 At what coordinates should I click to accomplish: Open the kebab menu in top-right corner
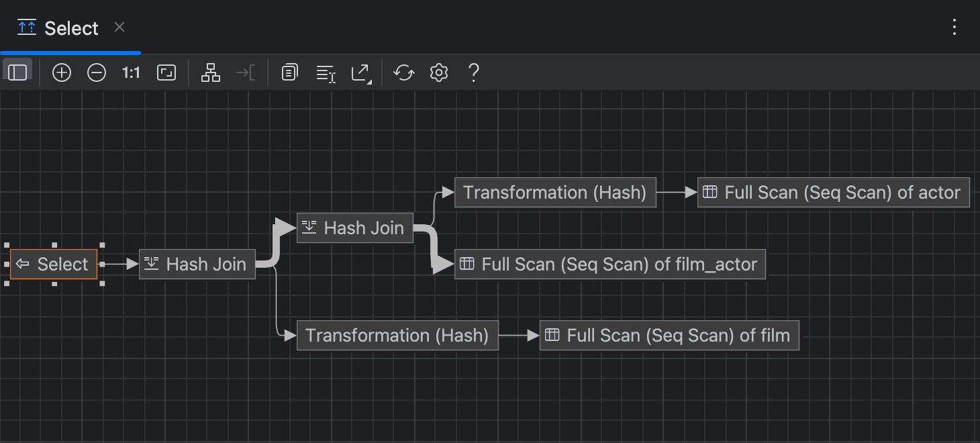coord(954,27)
